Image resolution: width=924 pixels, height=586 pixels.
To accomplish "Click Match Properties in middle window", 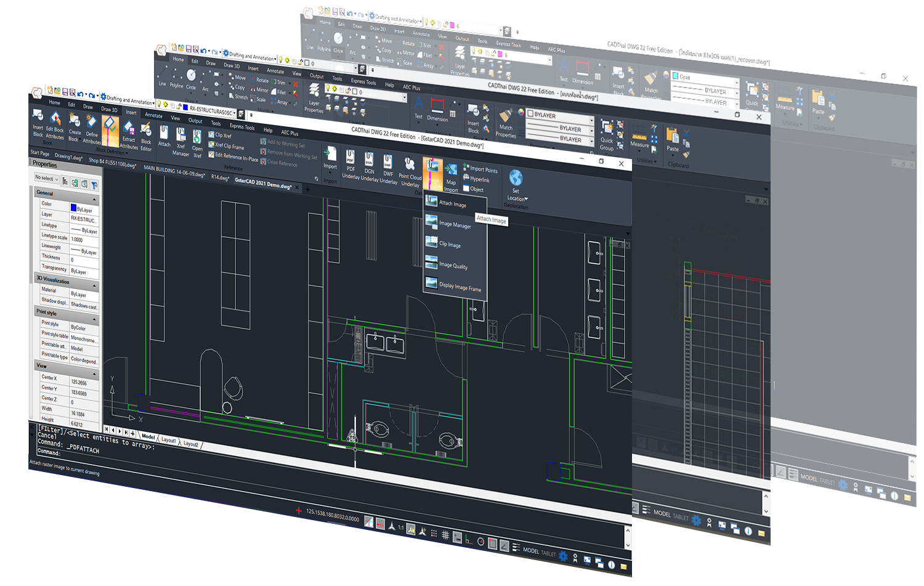I will tap(506, 123).
